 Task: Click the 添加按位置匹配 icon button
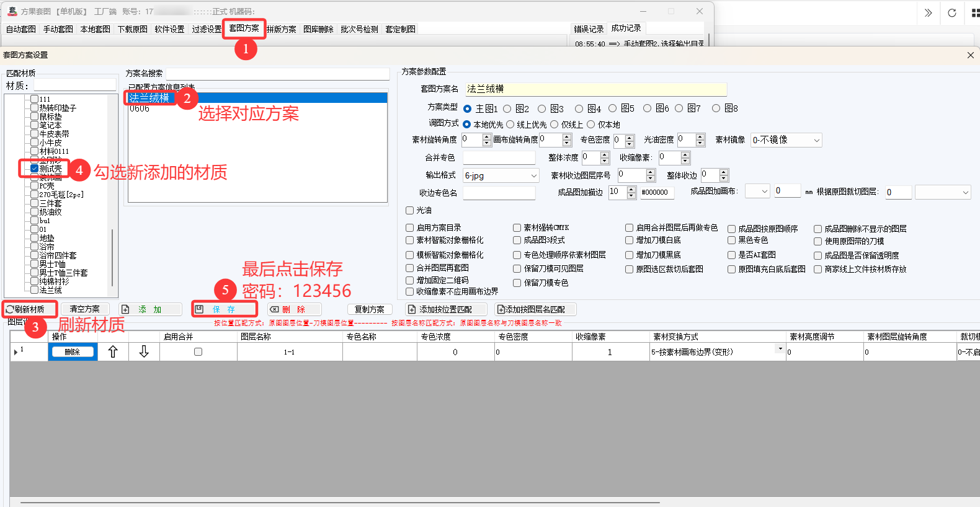pyautogui.click(x=412, y=309)
